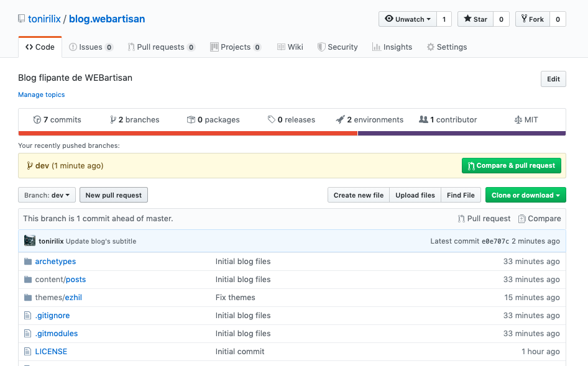Click the repository book icon beside tonirilix
The width and height of the screenshot is (588, 366).
pyautogui.click(x=21, y=19)
